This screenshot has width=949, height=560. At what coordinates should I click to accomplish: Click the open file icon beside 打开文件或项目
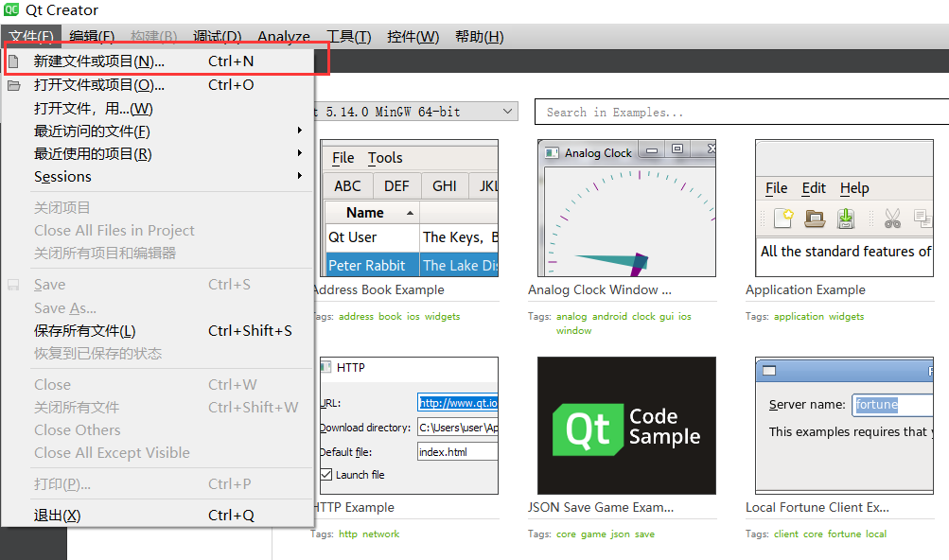click(x=13, y=84)
